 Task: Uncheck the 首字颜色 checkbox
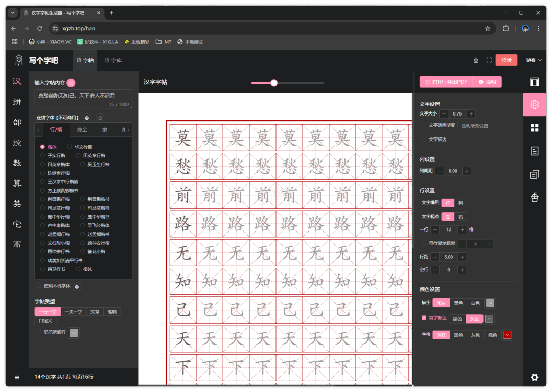click(x=424, y=318)
